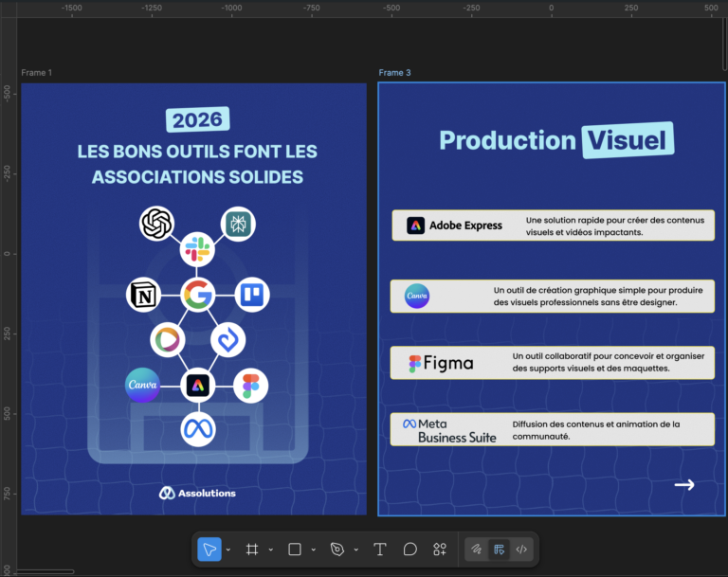Select the Assolutions logo at the bottom of Frame 1
Image resolution: width=728 pixels, height=577 pixels.
tap(197, 493)
